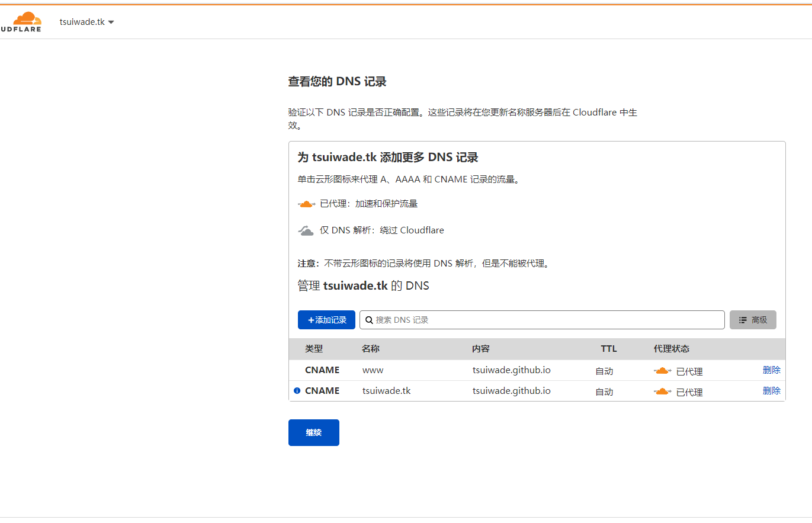Image resolution: width=812 pixels, height=523 pixels.
Task: Click the search magnifier icon
Action: (369, 320)
